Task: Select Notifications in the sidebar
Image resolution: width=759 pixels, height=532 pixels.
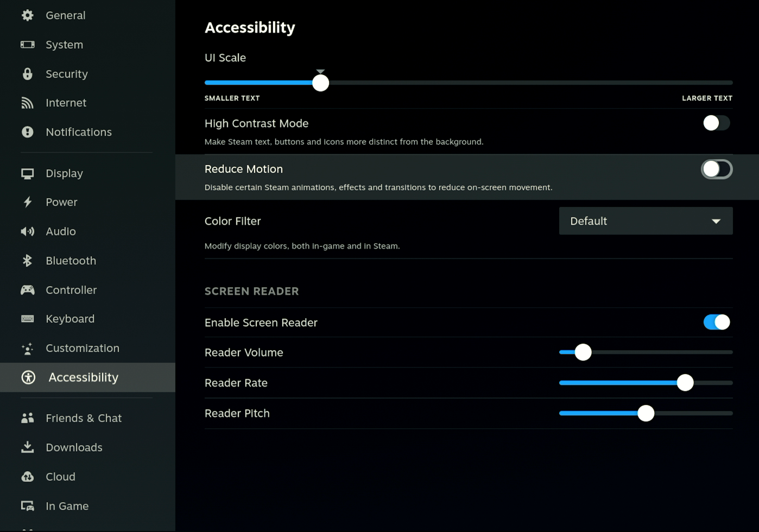Action: [x=78, y=132]
